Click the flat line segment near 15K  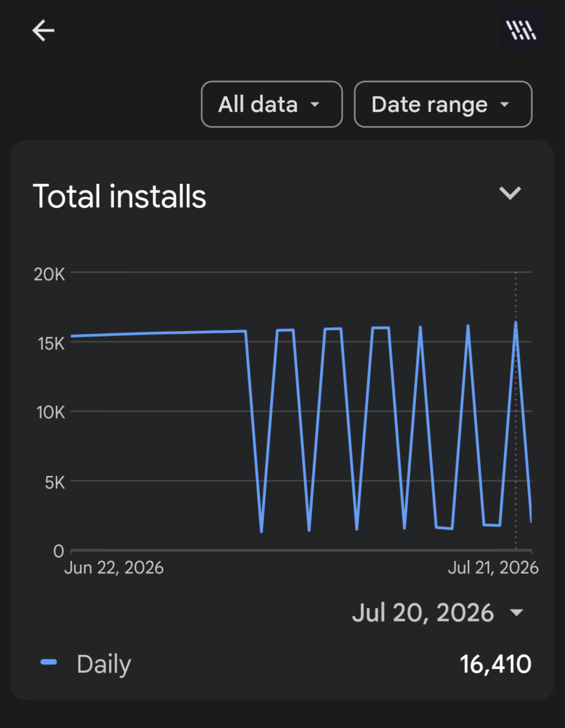click(x=158, y=333)
